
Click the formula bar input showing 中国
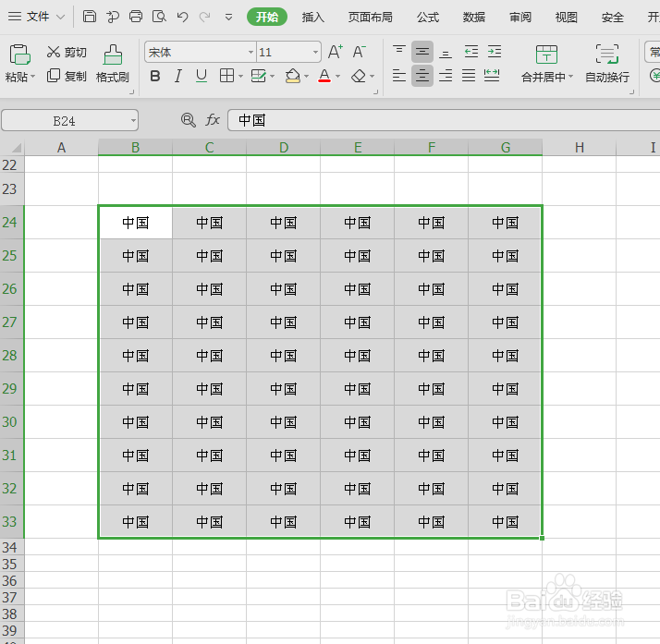pos(444,120)
